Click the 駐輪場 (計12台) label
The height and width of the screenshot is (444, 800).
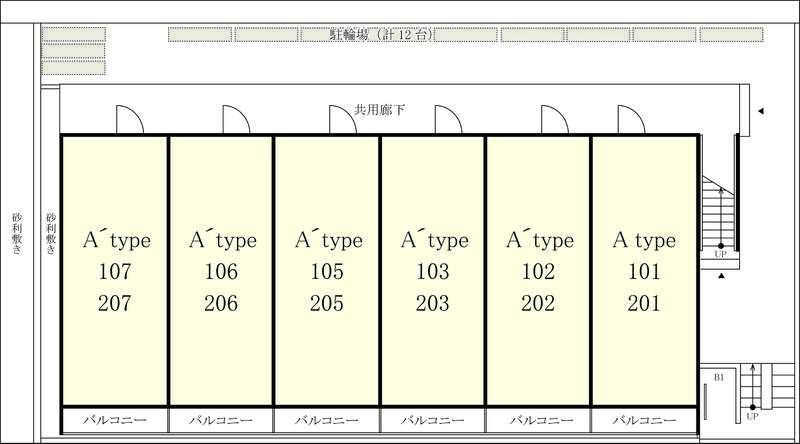381,35
